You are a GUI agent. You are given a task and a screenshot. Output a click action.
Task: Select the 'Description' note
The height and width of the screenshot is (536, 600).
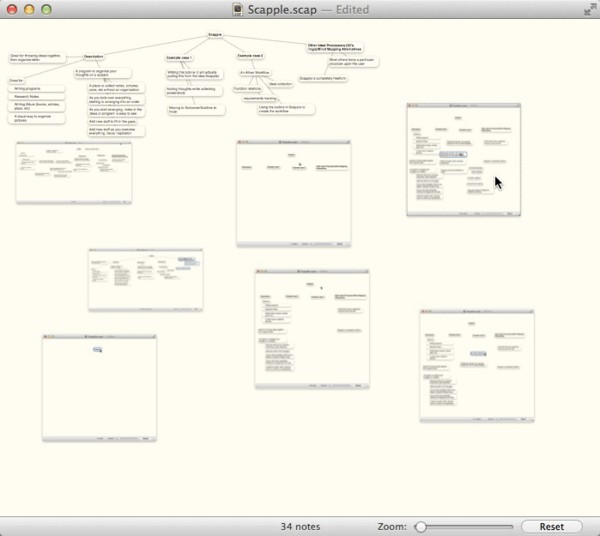[93, 57]
